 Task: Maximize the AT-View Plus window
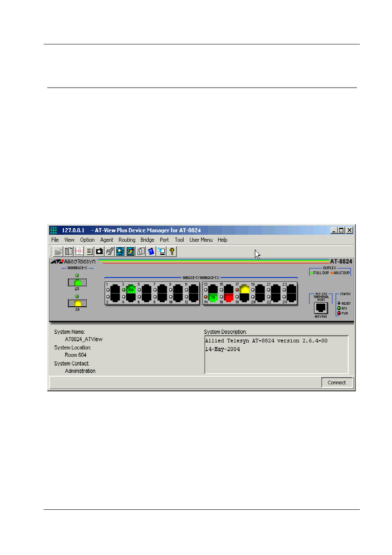(341, 230)
